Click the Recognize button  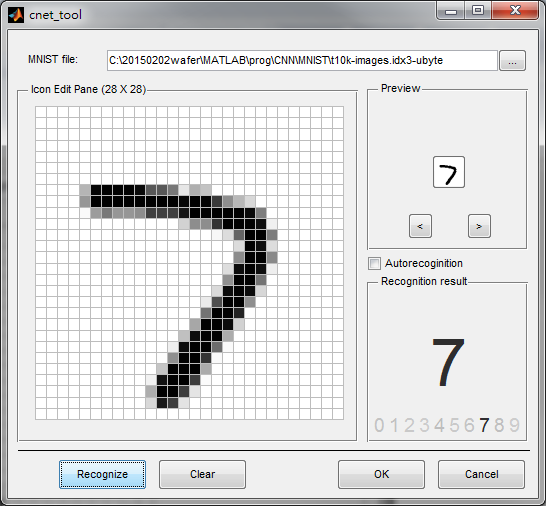pos(102,474)
